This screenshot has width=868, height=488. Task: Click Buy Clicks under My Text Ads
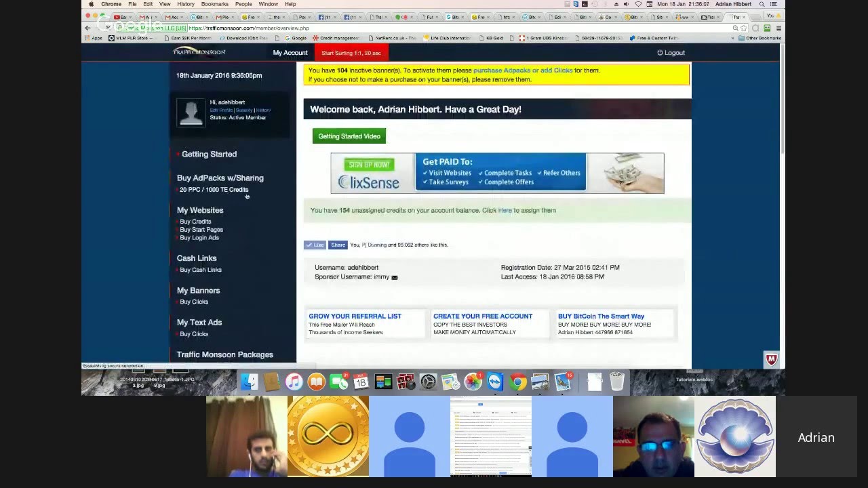pos(194,334)
